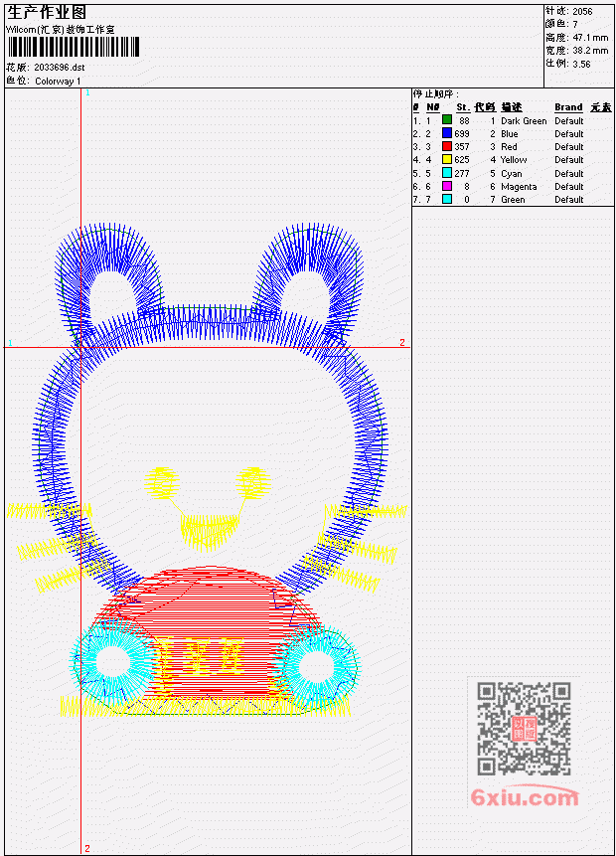Click the title 生产作业图

(x=47, y=13)
